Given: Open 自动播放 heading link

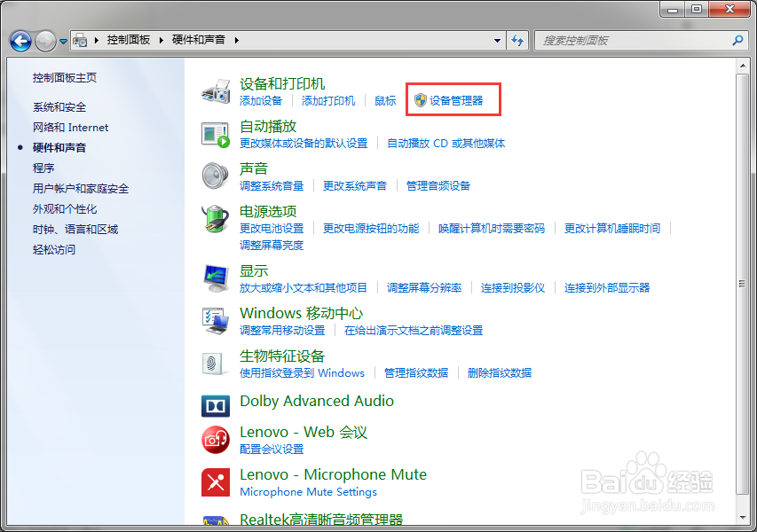Looking at the screenshot, I should [x=268, y=127].
